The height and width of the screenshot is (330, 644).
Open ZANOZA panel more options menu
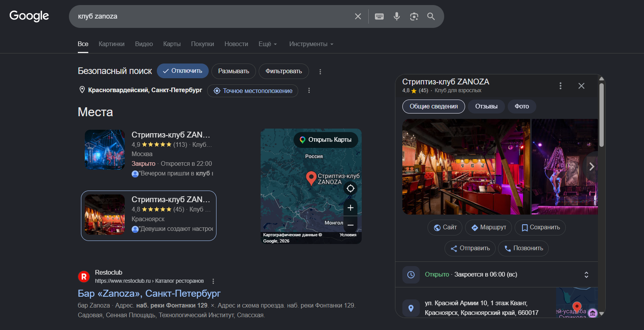[560, 86]
